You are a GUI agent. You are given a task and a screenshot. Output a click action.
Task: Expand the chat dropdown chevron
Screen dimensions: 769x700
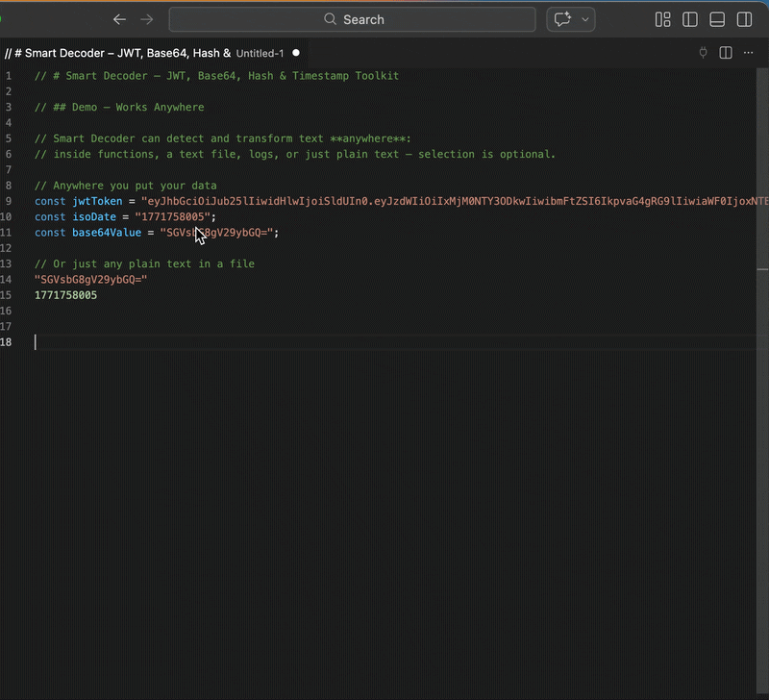(585, 19)
